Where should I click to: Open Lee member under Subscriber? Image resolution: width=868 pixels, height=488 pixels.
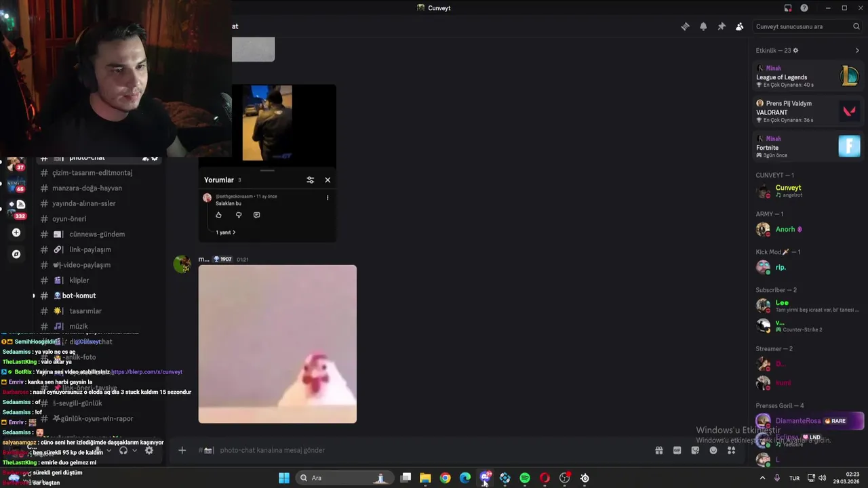[807, 306]
